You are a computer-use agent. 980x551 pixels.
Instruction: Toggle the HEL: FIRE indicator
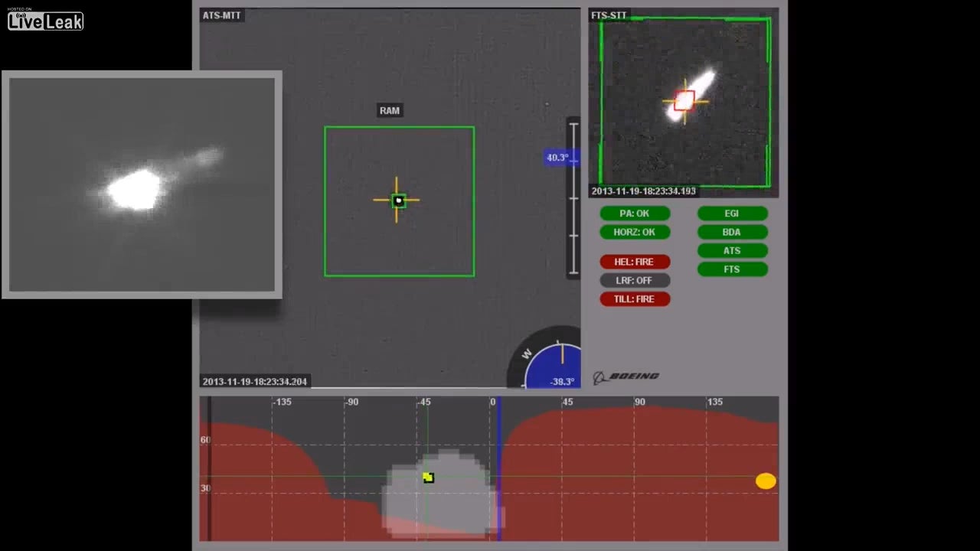click(634, 262)
